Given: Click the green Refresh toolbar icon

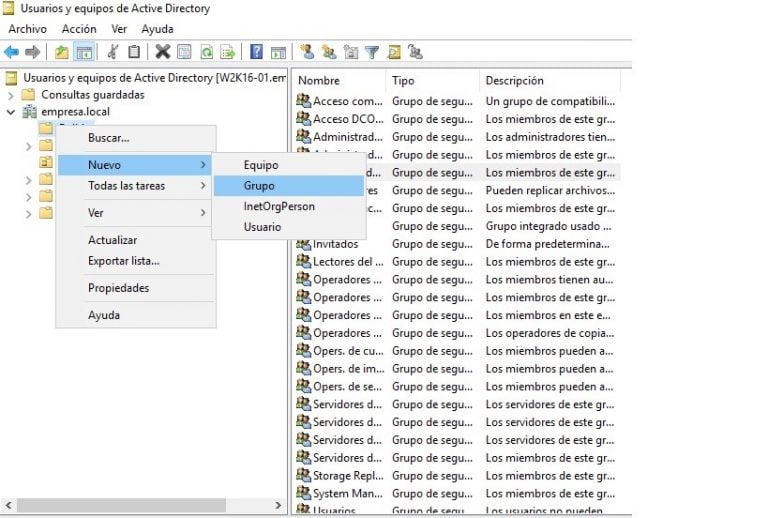Looking at the screenshot, I should coord(206,51).
